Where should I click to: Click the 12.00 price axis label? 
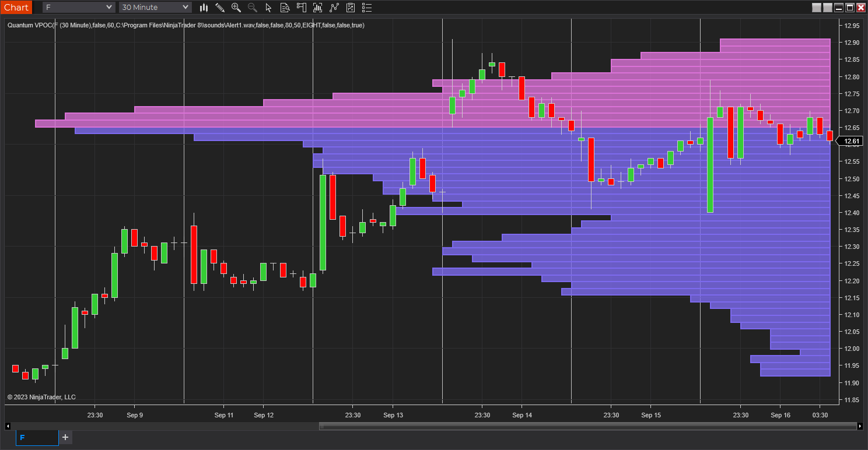click(x=852, y=349)
